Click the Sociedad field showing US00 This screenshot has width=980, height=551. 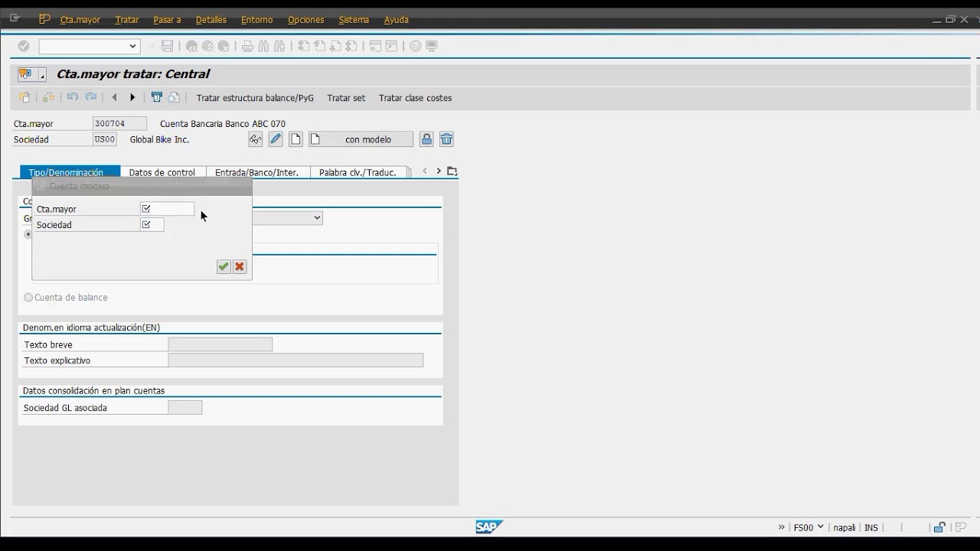click(x=104, y=139)
